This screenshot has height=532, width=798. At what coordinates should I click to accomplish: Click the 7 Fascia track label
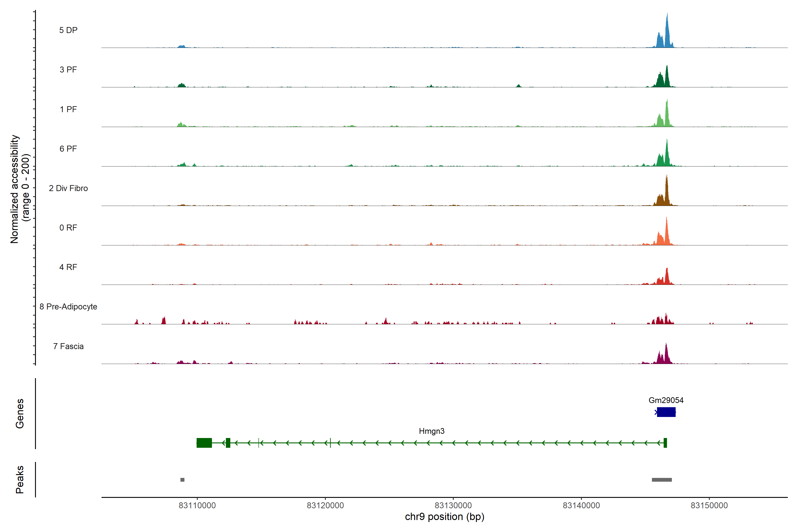[68, 346]
